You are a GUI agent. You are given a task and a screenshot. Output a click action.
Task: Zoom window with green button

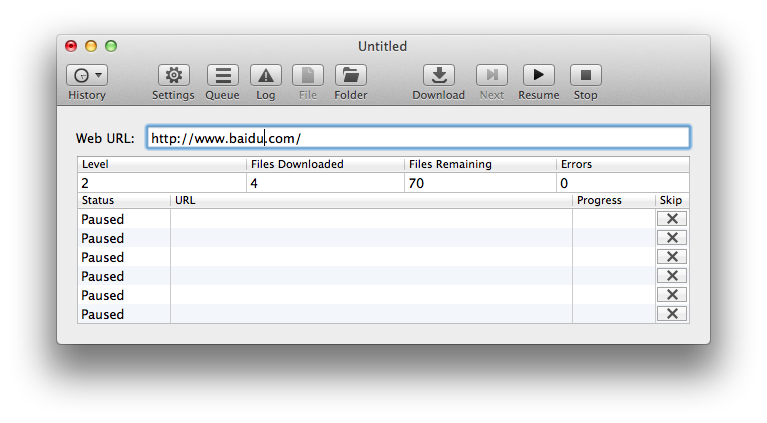pos(111,46)
